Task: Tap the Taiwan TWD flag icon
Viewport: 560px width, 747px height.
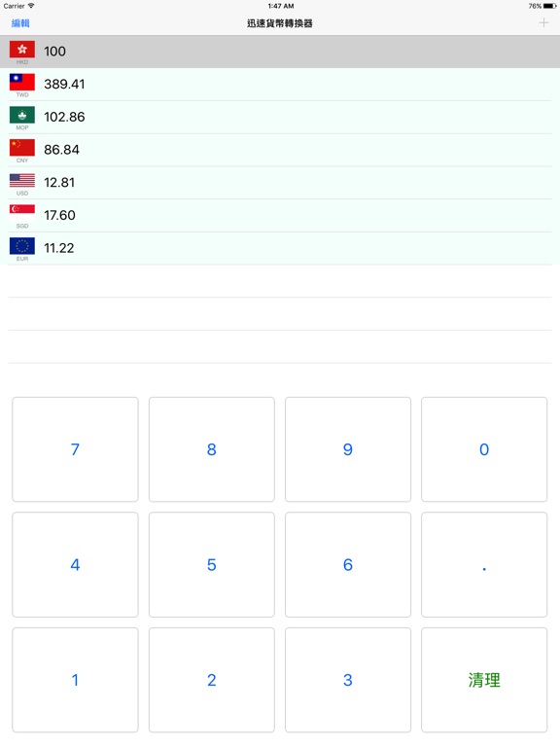Action: 22,82
